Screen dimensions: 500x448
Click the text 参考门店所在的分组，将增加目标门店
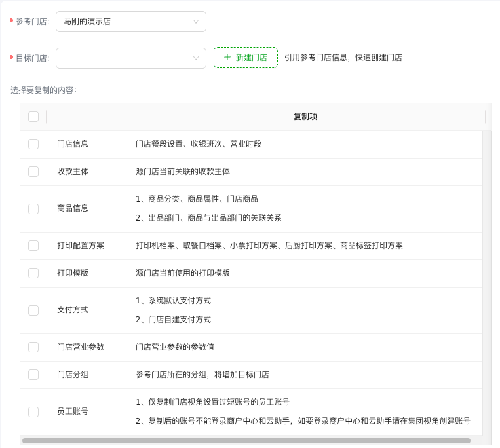(x=202, y=375)
